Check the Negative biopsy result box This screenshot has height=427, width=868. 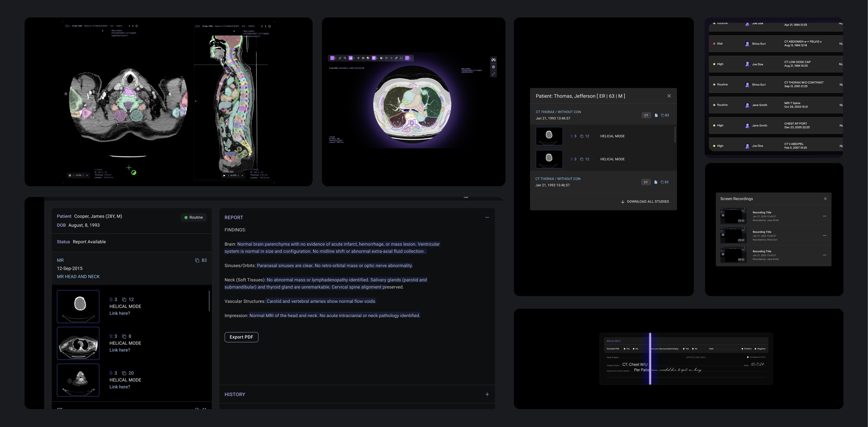755,349
